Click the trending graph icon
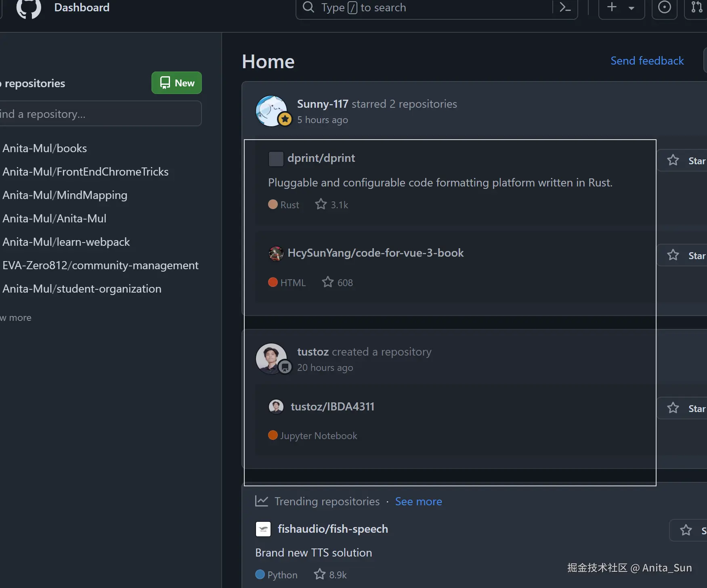The height and width of the screenshot is (588, 707). tap(262, 501)
